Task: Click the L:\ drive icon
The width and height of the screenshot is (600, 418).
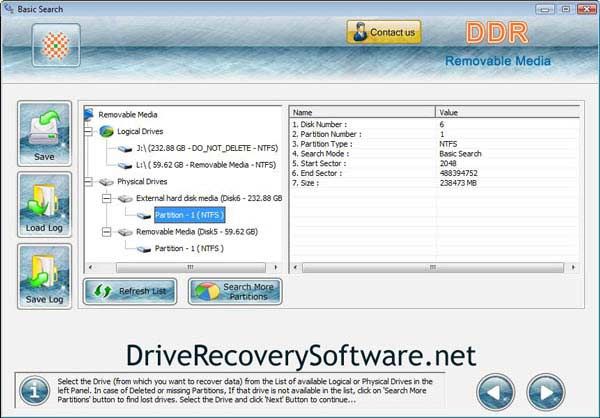Action: [x=125, y=166]
